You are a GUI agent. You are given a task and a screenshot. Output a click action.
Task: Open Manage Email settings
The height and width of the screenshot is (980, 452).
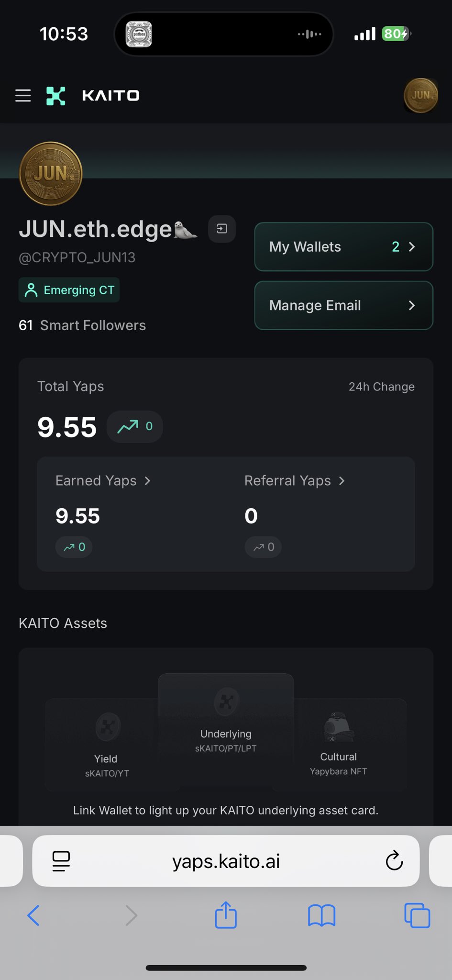click(343, 305)
